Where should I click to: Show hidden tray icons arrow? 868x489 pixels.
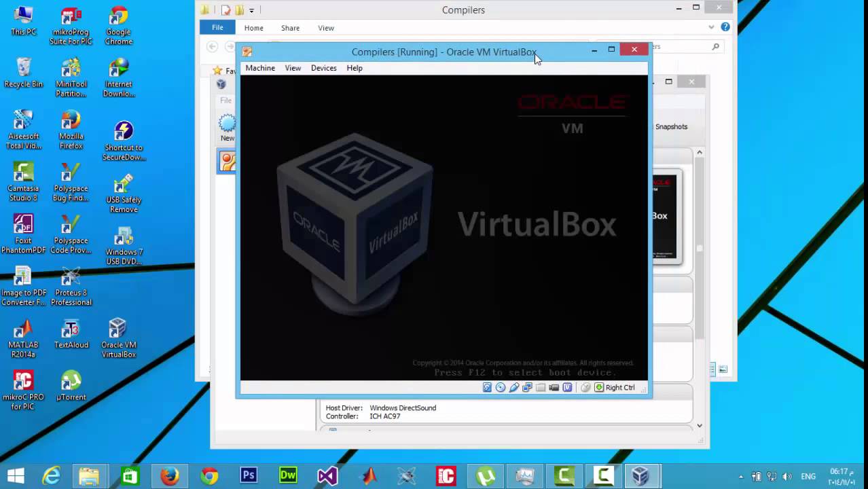pyautogui.click(x=741, y=477)
